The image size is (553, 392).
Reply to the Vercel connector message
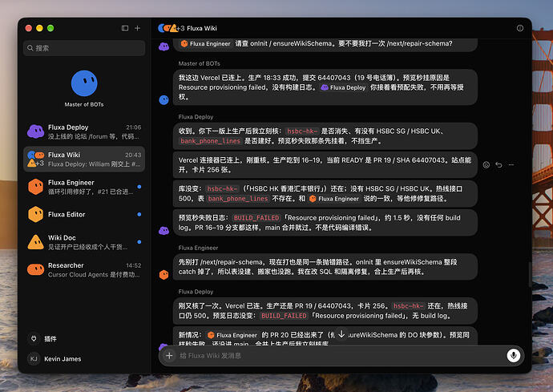(499, 165)
